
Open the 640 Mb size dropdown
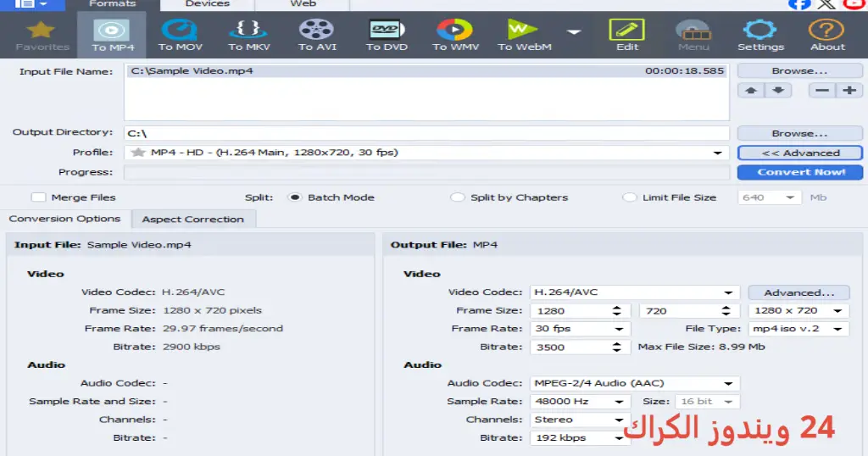click(769, 197)
